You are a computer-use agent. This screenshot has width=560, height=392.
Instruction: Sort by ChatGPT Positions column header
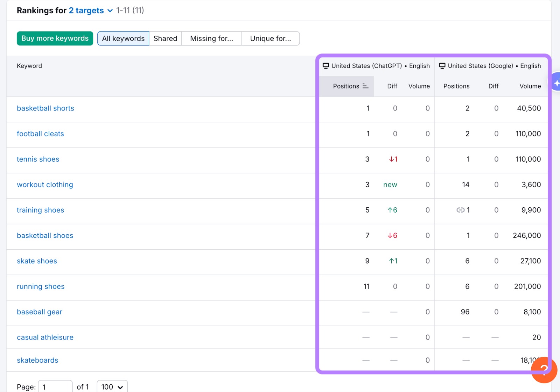[346, 86]
